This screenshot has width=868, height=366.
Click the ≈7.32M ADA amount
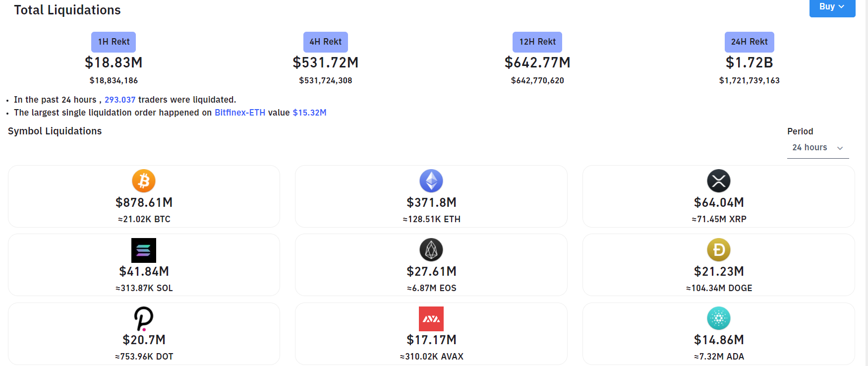(719, 357)
